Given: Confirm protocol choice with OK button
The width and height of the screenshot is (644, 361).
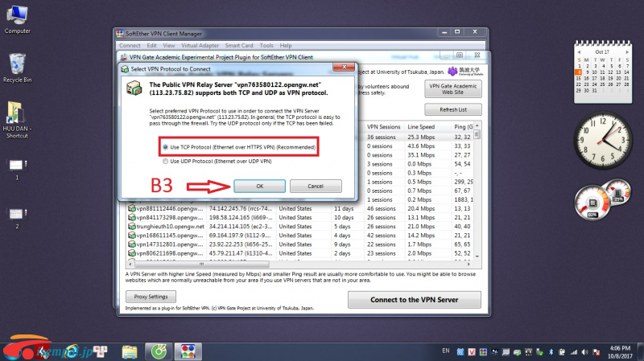Looking at the screenshot, I should (259, 186).
